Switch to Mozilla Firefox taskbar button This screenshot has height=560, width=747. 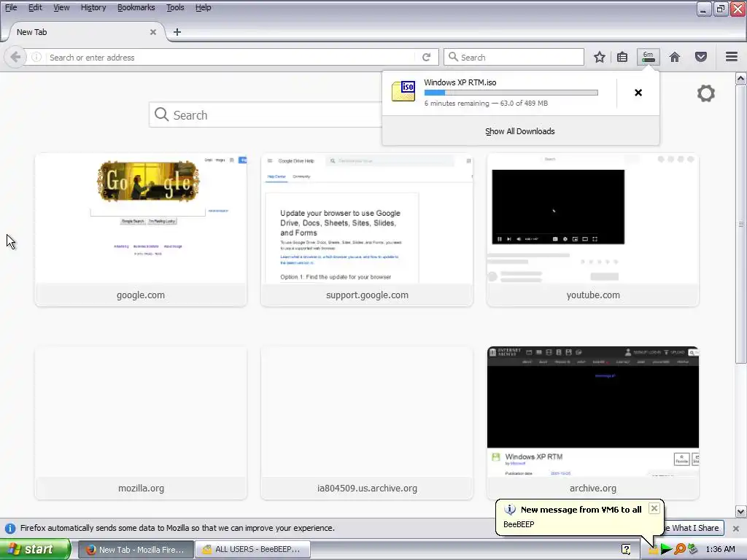(135, 550)
